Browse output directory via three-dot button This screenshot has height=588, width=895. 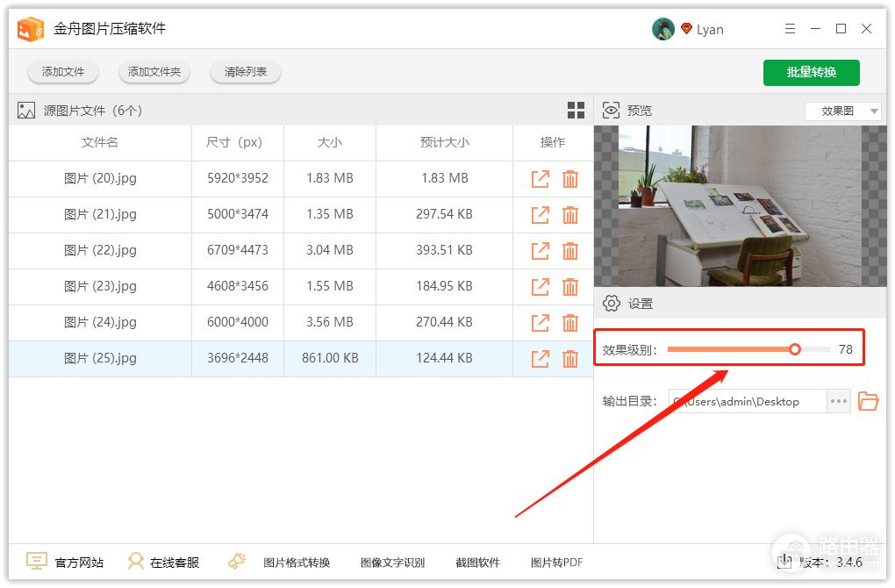[x=839, y=401]
